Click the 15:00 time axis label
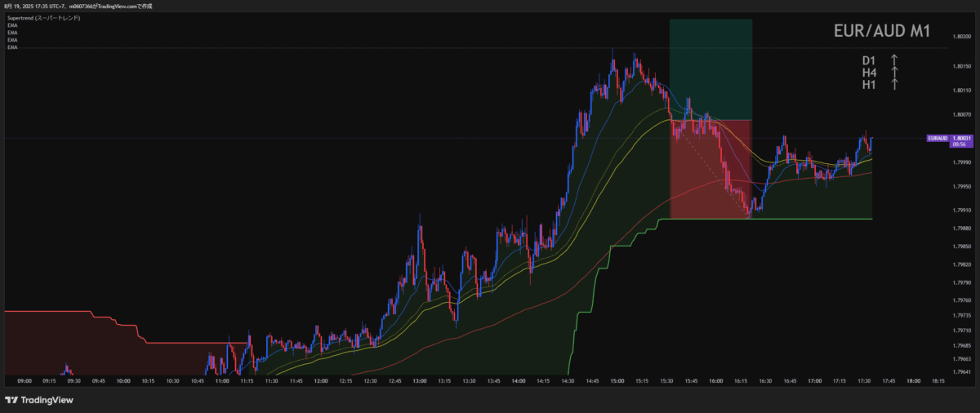Image resolution: width=980 pixels, height=413 pixels. click(x=617, y=380)
